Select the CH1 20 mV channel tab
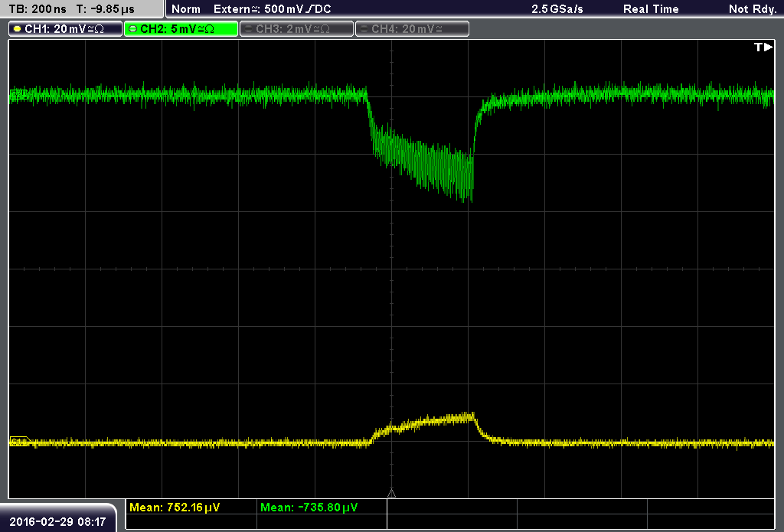 66,29
